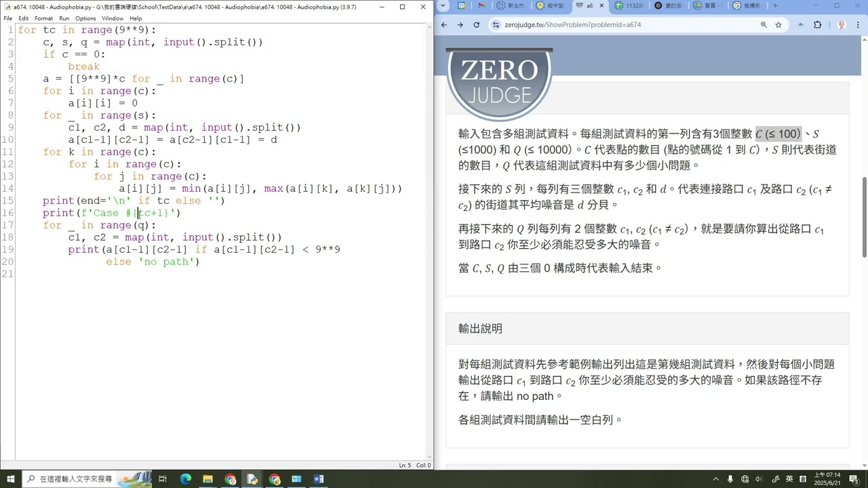868x488 pixels.
Task: Open the taskbar clock showing 07:14
Action: point(827,479)
